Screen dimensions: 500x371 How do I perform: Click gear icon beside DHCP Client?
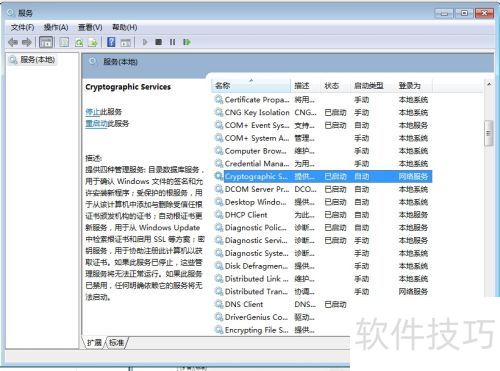(x=219, y=215)
